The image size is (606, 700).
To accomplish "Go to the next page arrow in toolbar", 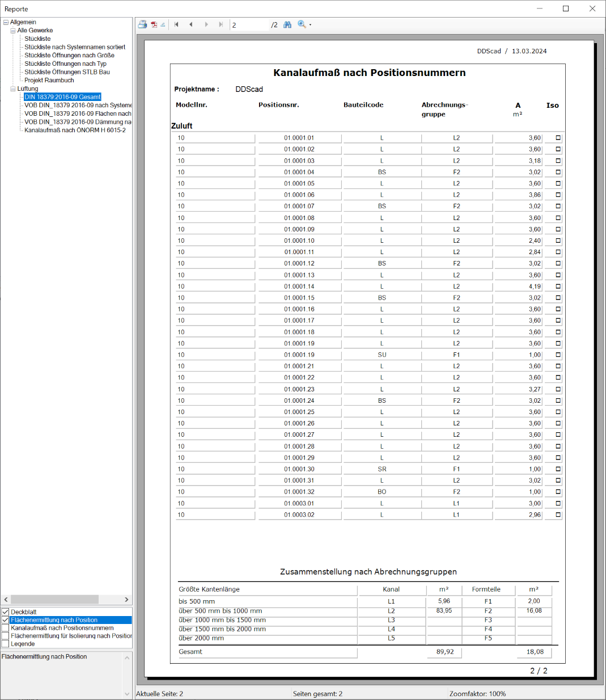I will [x=206, y=24].
